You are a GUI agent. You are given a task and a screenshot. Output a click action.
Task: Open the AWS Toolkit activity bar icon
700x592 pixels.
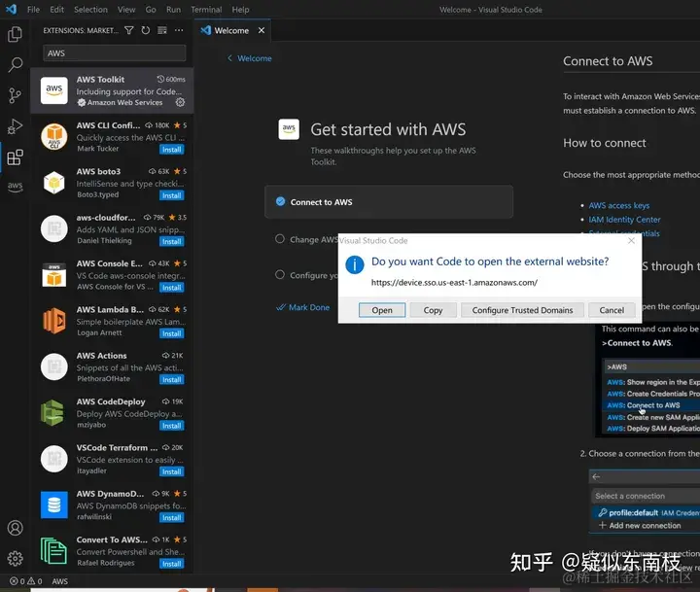(15, 187)
